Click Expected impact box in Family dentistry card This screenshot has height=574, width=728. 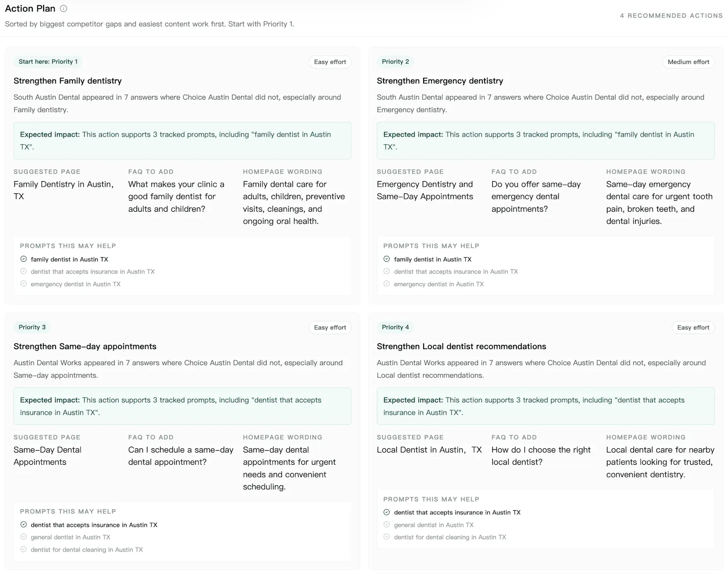[x=182, y=141]
